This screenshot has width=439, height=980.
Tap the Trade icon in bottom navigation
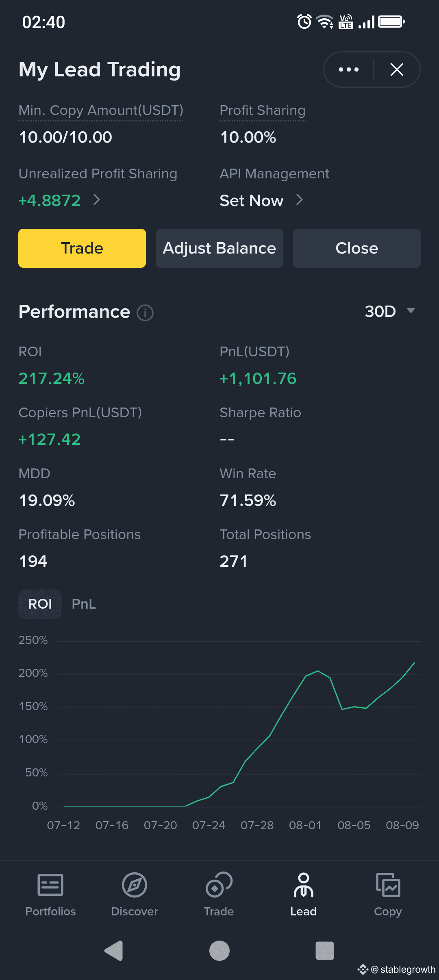[219, 885]
